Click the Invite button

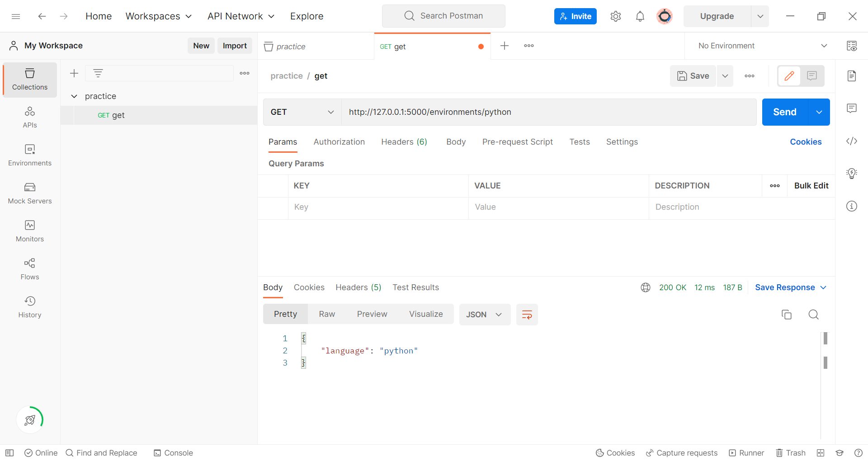[576, 16]
